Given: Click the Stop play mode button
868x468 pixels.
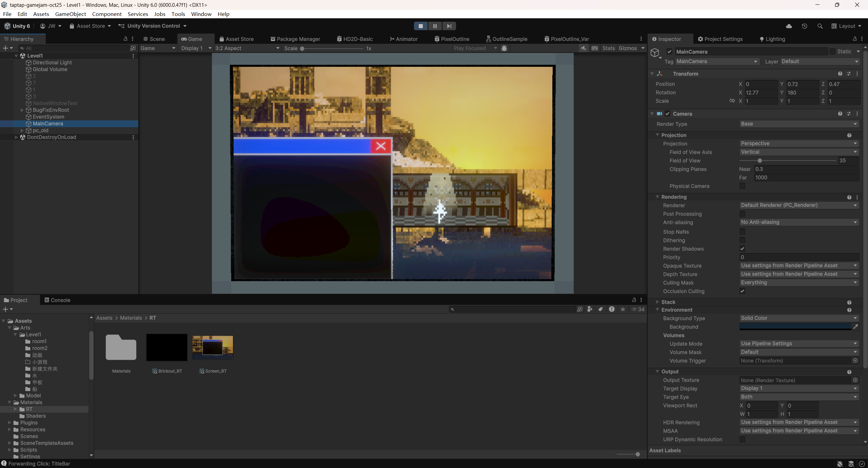Looking at the screenshot, I should pyautogui.click(x=420, y=26).
